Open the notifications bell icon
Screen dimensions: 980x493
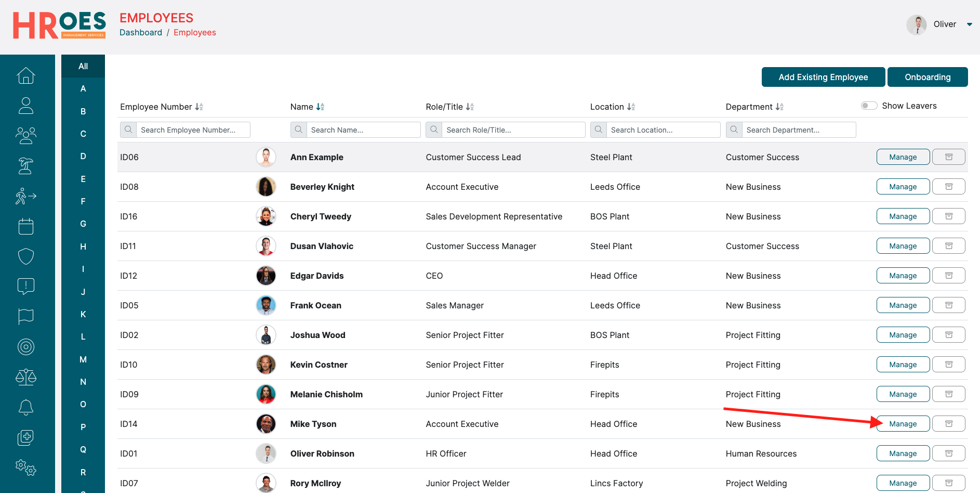pos(26,407)
